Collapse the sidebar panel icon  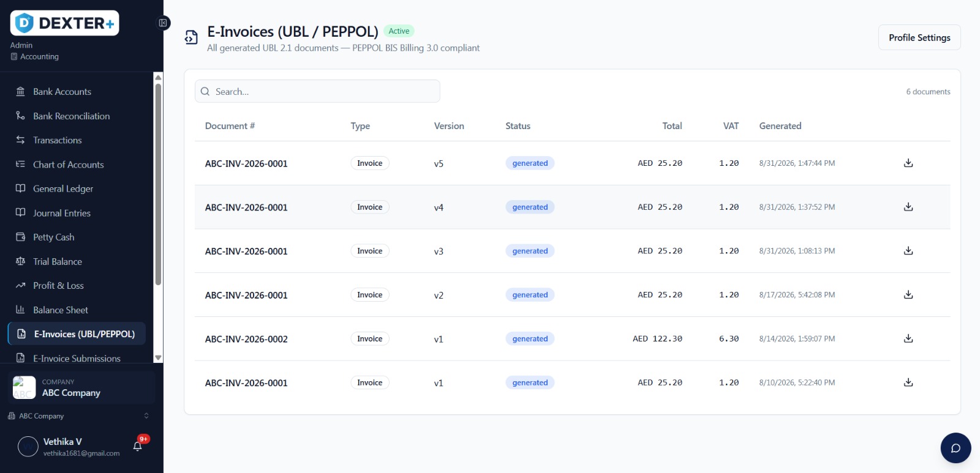tap(163, 23)
